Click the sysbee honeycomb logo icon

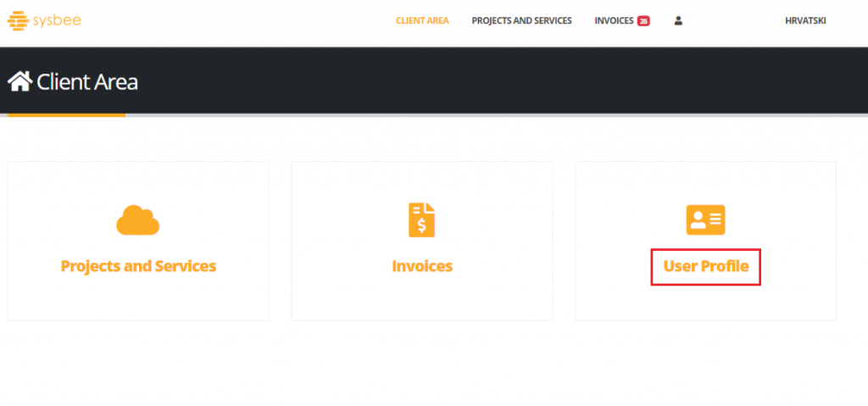click(x=18, y=20)
